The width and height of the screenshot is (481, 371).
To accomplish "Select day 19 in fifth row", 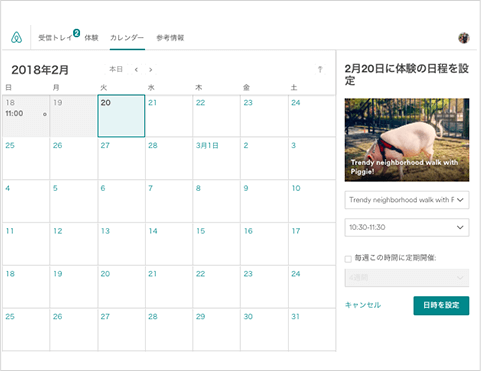I will click(73, 287).
